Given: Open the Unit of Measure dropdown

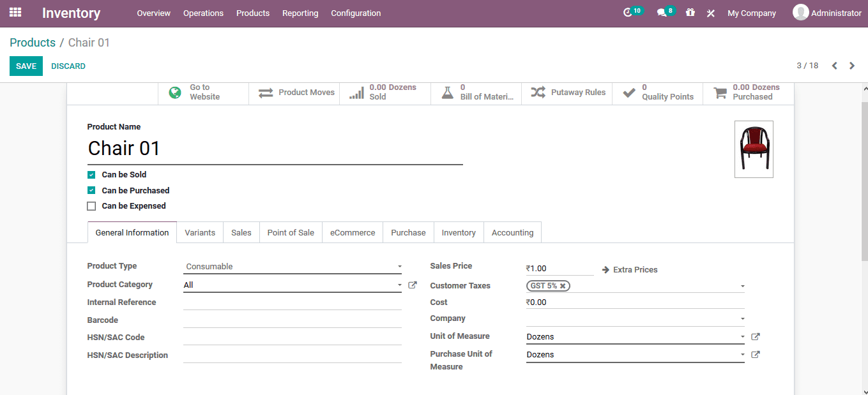Looking at the screenshot, I should pyautogui.click(x=742, y=336).
